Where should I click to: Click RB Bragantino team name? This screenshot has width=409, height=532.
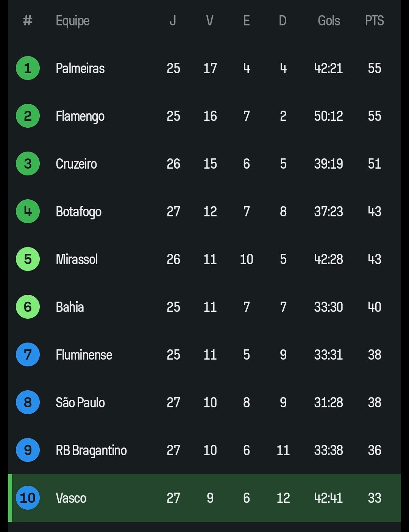(91, 450)
